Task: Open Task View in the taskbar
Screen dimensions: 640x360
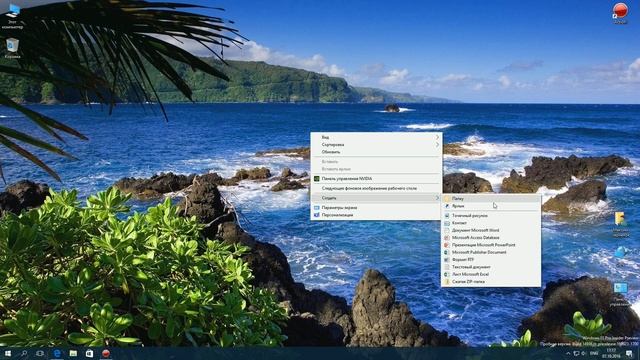Action: click(x=40, y=353)
